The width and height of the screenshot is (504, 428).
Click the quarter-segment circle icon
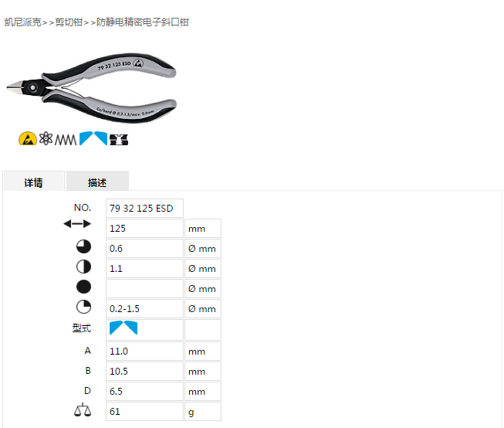coord(83,307)
